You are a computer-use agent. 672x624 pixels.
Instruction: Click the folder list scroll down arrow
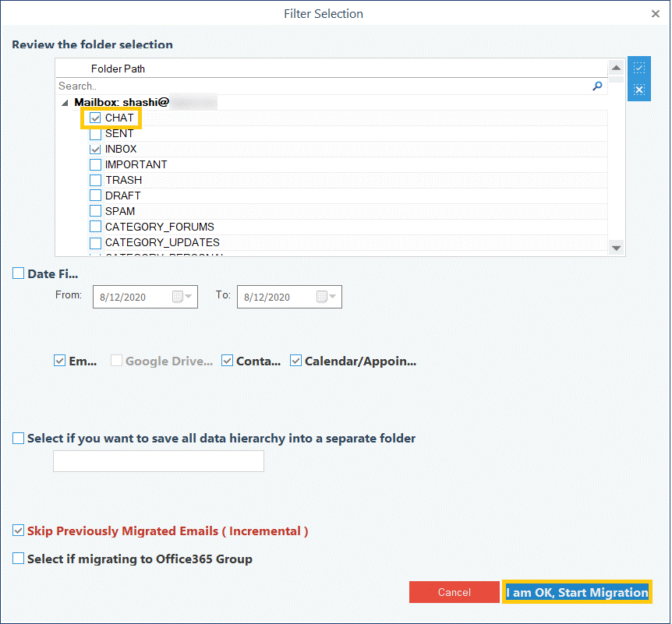pyautogui.click(x=616, y=248)
